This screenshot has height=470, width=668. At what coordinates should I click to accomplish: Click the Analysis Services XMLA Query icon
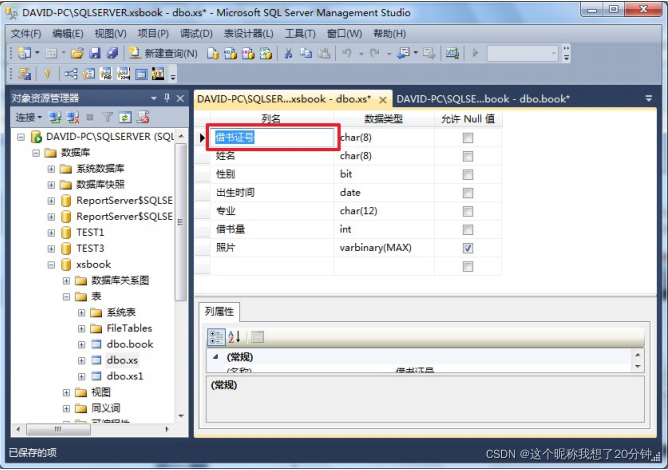[x=266, y=53]
